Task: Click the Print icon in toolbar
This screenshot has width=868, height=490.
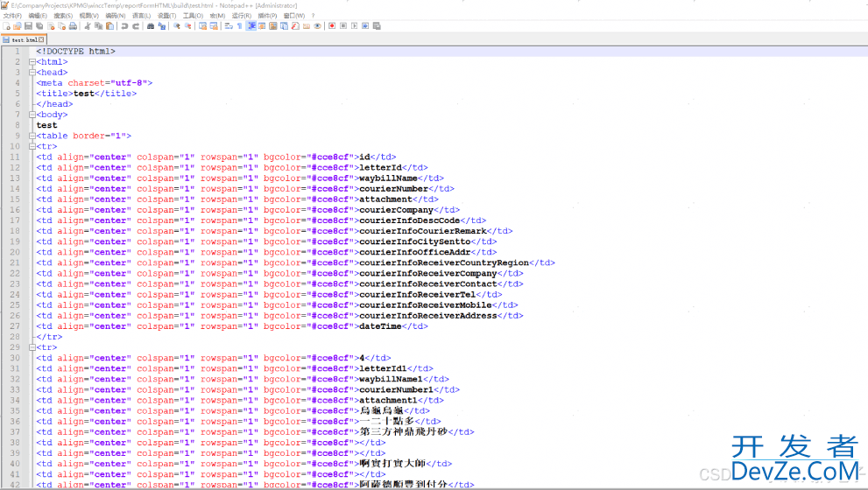Action: point(74,26)
